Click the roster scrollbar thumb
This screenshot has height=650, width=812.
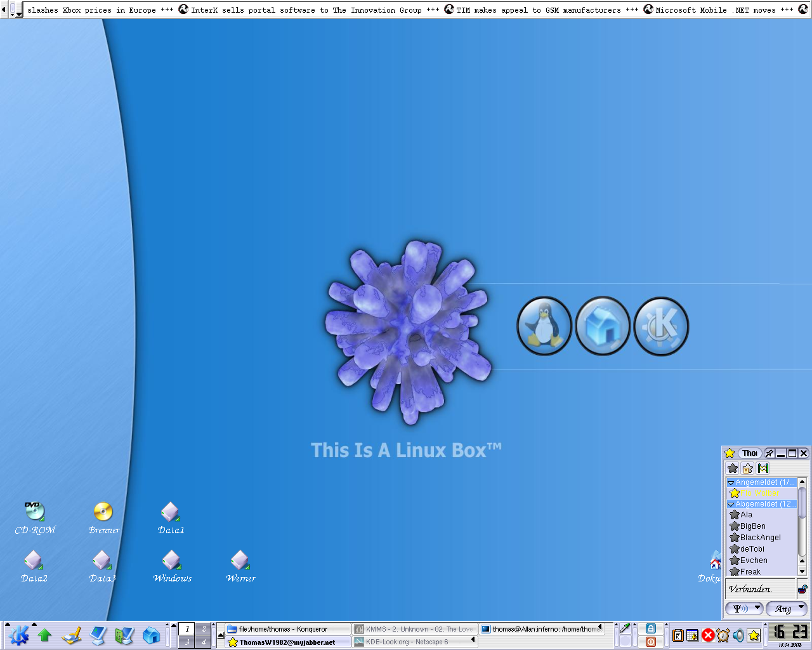click(x=802, y=502)
